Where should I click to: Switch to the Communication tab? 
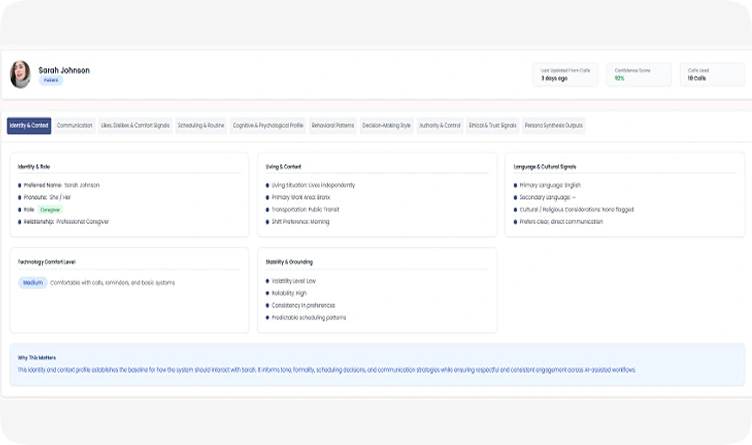tap(74, 126)
